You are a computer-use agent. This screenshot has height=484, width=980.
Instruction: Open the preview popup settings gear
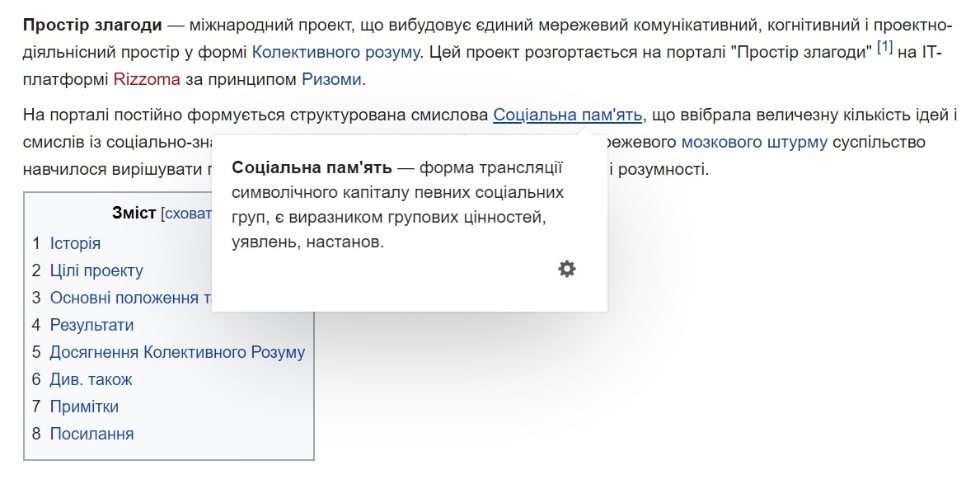coord(567,269)
